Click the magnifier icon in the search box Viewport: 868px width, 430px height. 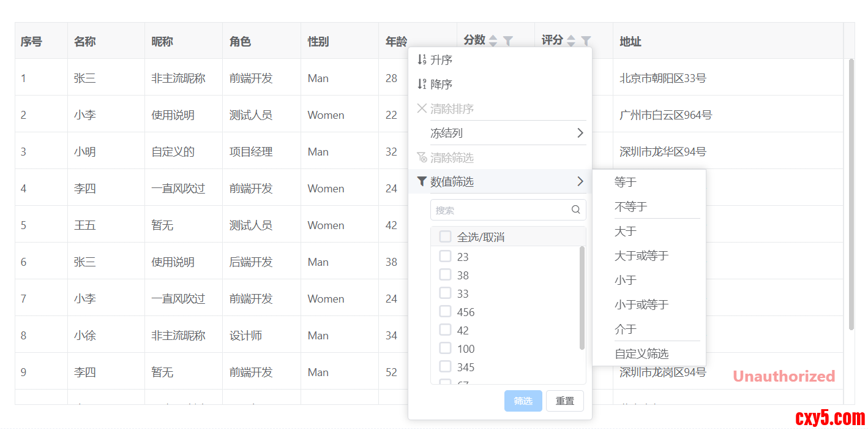pyautogui.click(x=575, y=209)
